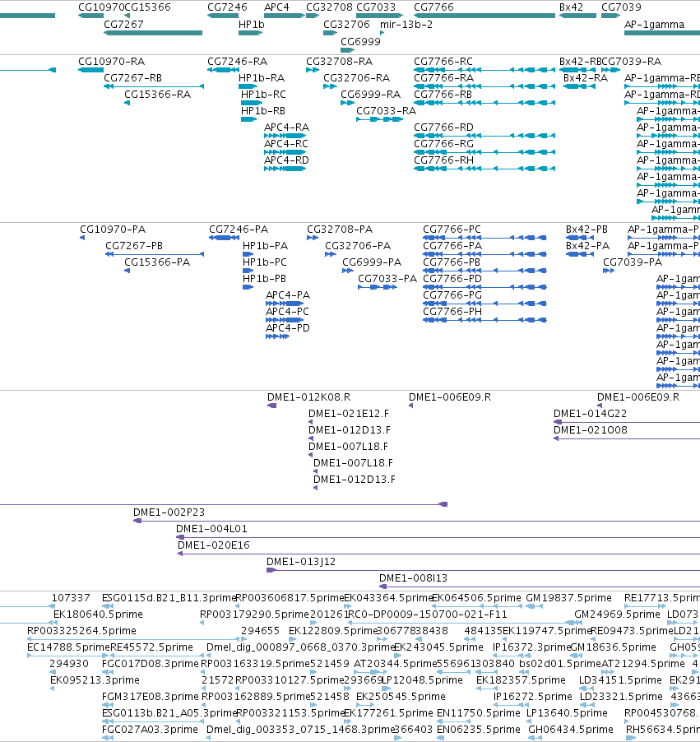700x742 pixels.
Task: Select the CG10970-PA protein label
Action: pyautogui.click(x=113, y=230)
